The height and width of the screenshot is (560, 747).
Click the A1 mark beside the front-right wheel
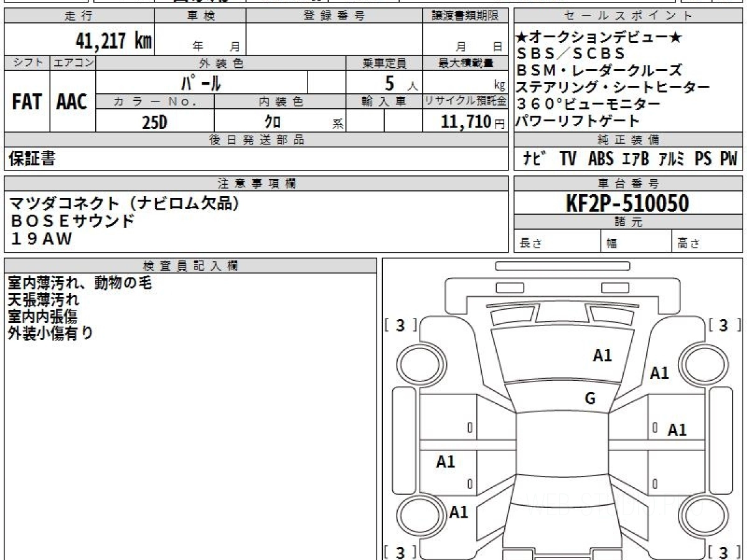coord(659,373)
